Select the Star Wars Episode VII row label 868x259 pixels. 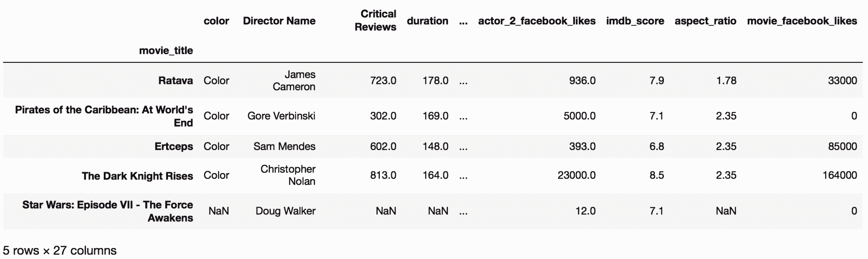[108, 211]
